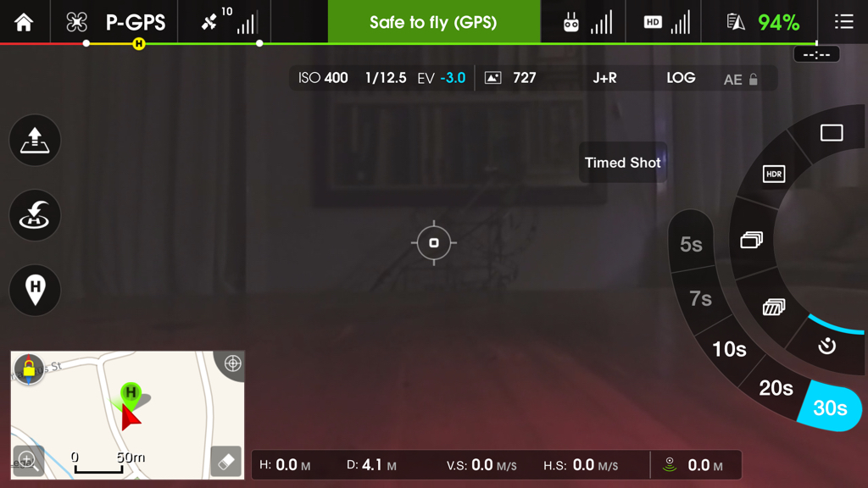
Task: Tap the return-to-home icon
Action: click(35, 214)
